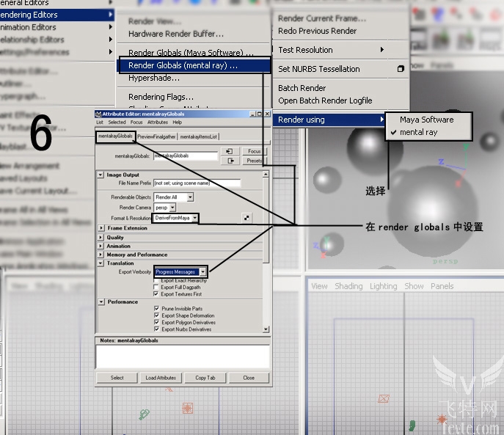Click the Load Attributes button
The height and width of the screenshot is (435, 504).
pyautogui.click(x=161, y=378)
